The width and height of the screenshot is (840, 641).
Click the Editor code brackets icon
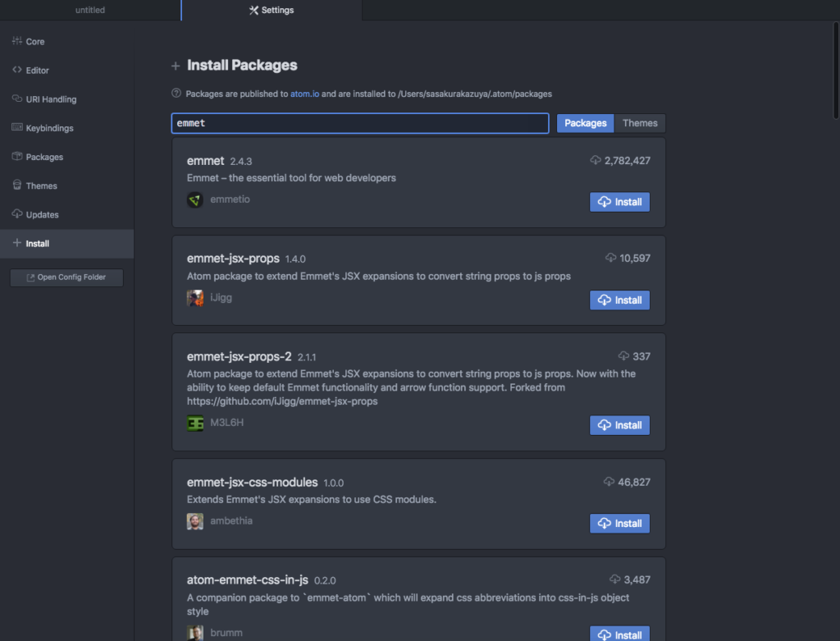pyautogui.click(x=17, y=70)
